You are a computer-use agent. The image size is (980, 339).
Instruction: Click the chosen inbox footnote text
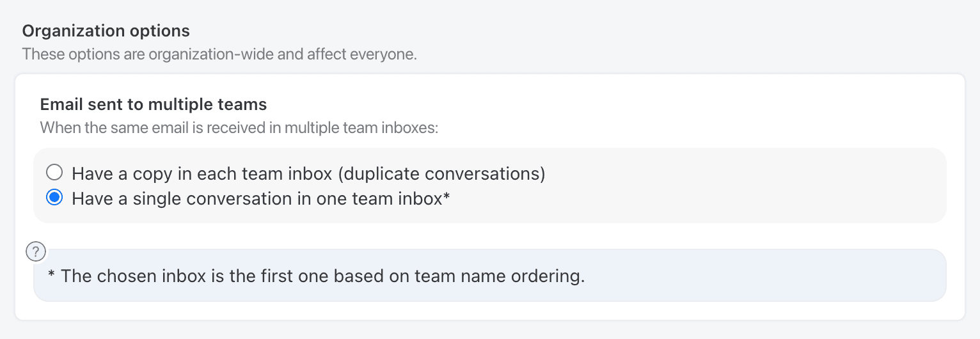(x=317, y=277)
